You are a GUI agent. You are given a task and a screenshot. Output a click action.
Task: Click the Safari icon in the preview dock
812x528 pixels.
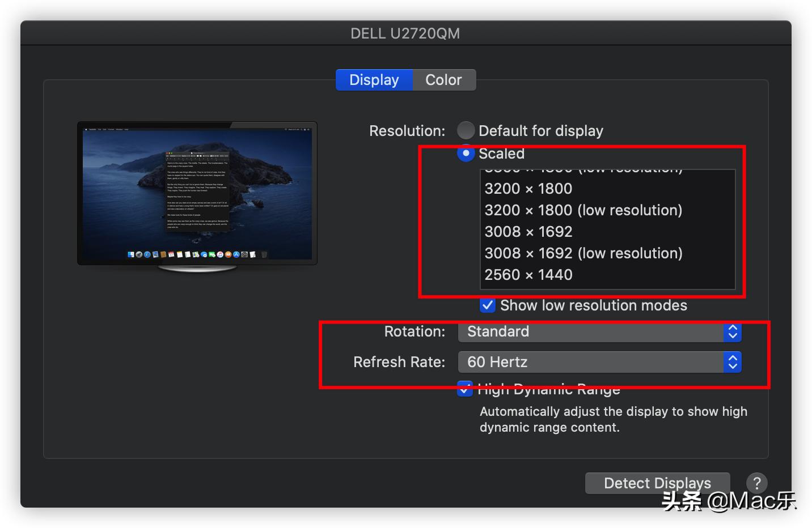click(146, 254)
